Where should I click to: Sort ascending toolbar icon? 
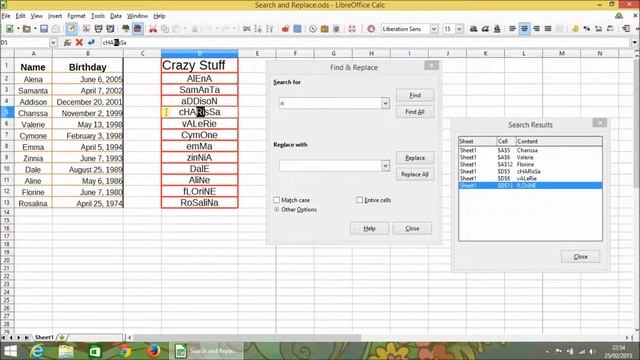(x=258, y=29)
